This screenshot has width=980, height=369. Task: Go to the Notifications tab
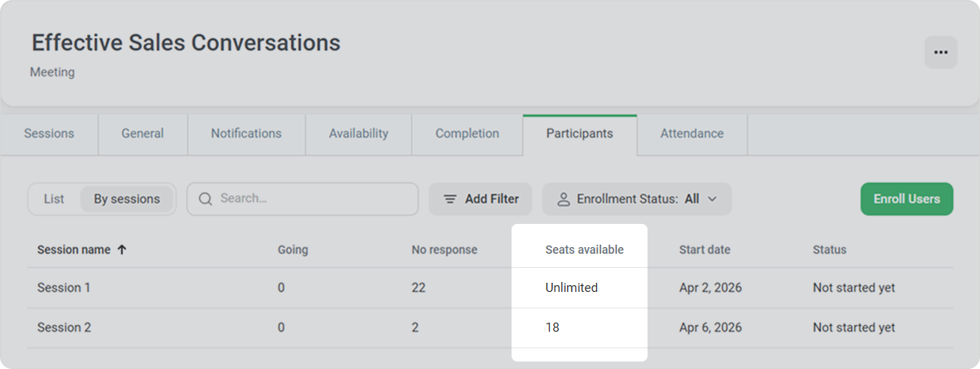pos(246,134)
